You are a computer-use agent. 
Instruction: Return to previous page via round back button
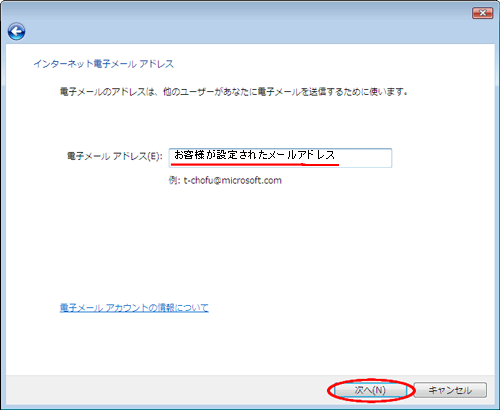pos(16,32)
